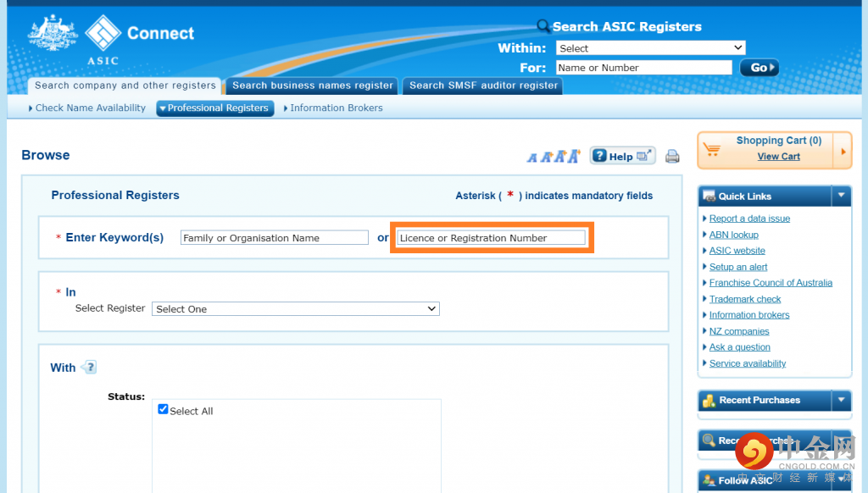Click the With section question mark help icon
The width and height of the screenshot is (868, 493).
click(89, 368)
